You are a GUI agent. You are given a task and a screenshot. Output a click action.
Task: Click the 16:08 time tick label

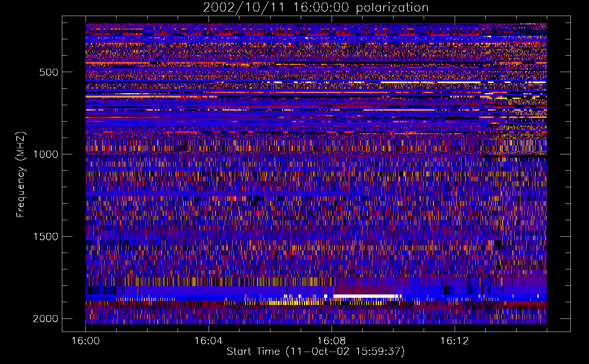[x=332, y=341]
